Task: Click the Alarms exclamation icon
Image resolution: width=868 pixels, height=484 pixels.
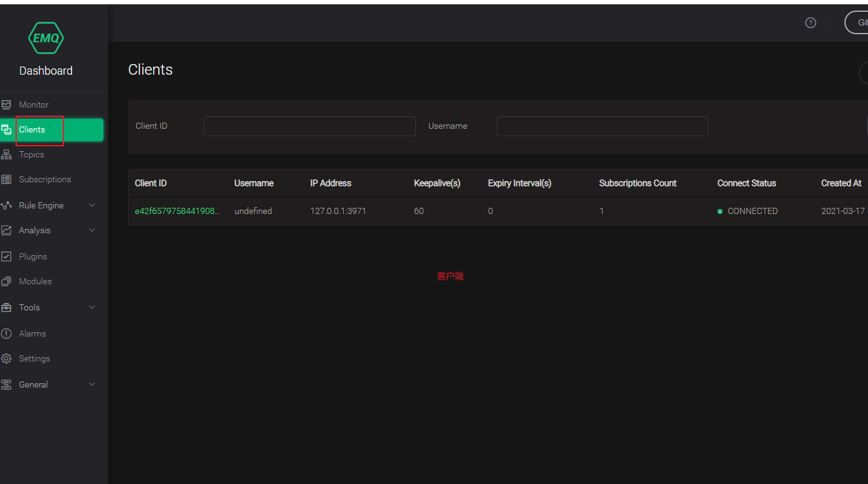Action: tap(6, 333)
